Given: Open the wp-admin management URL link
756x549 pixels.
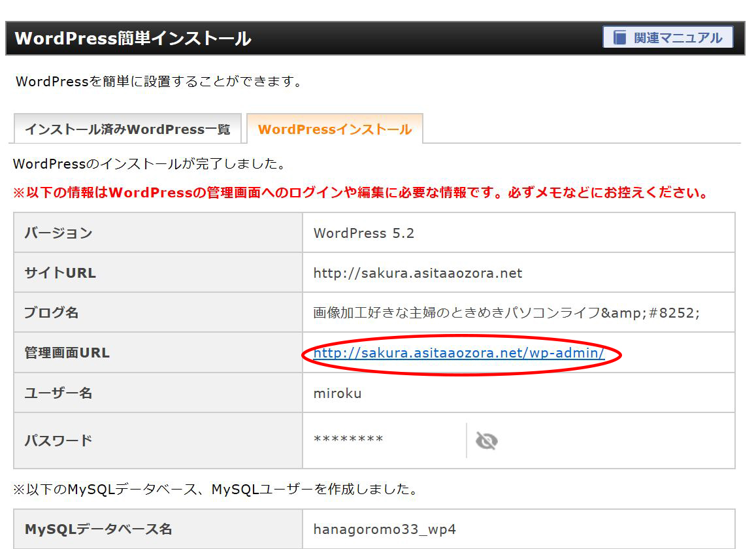Looking at the screenshot, I should pyautogui.click(x=459, y=353).
